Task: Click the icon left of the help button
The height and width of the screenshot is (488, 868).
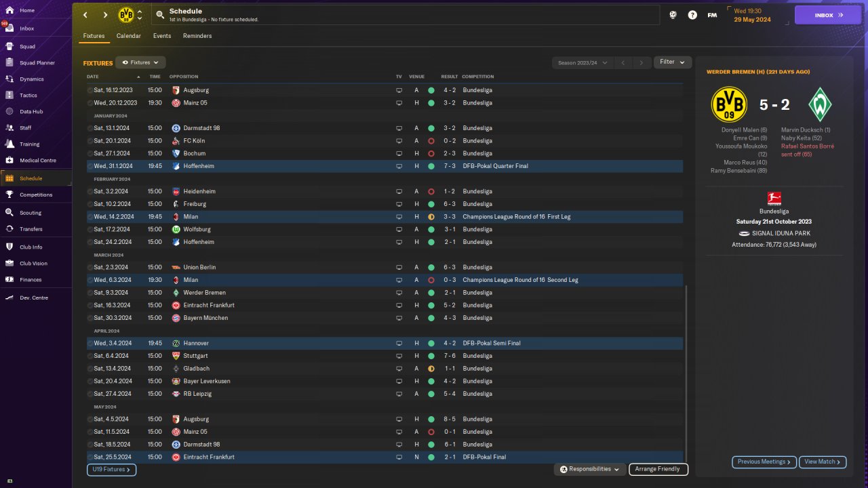Action: (673, 14)
